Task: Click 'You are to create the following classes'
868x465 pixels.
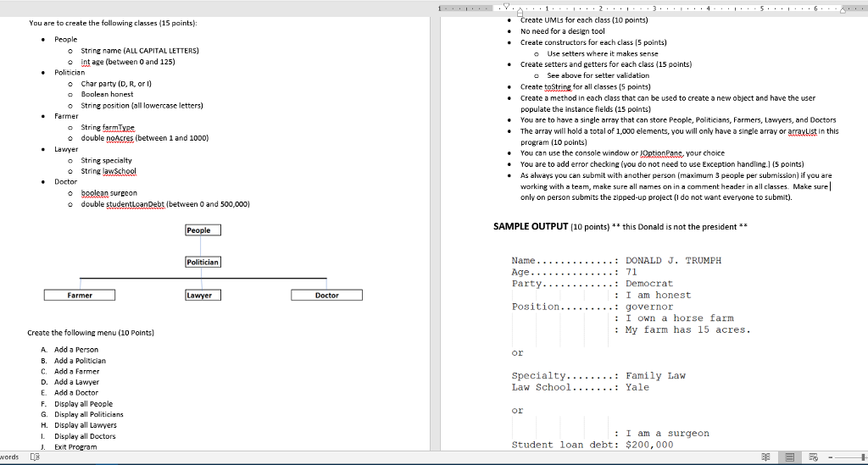Action: coord(93,23)
